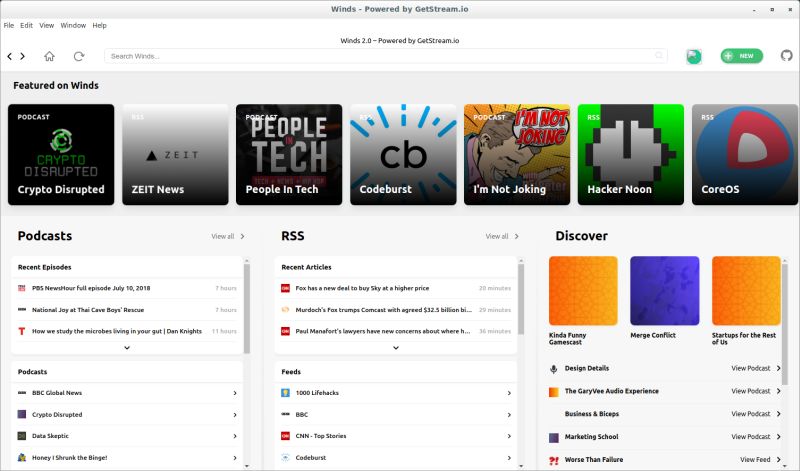Click the Worse Than Failure icon
Image resolution: width=800 pixels, height=471 pixels.
[554, 460]
